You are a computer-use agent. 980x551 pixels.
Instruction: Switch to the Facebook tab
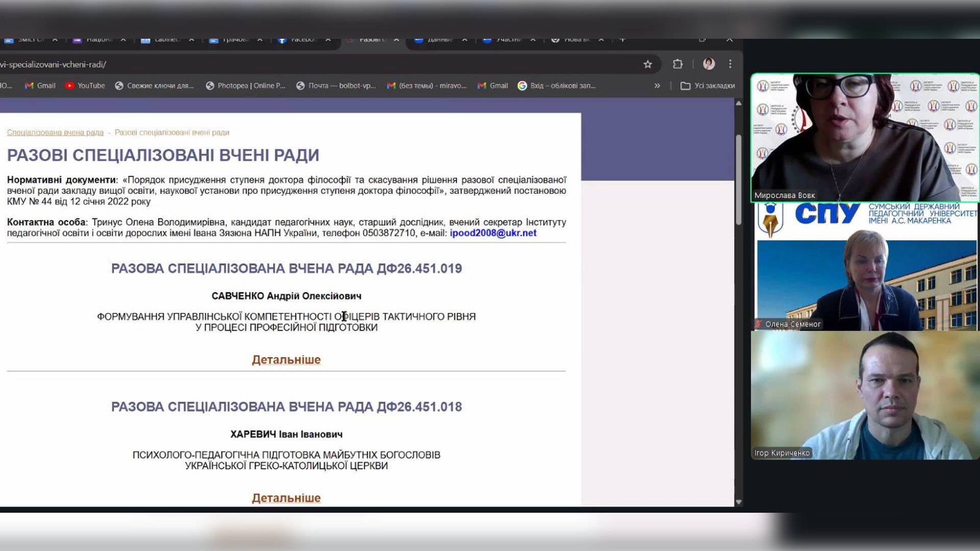click(x=301, y=40)
